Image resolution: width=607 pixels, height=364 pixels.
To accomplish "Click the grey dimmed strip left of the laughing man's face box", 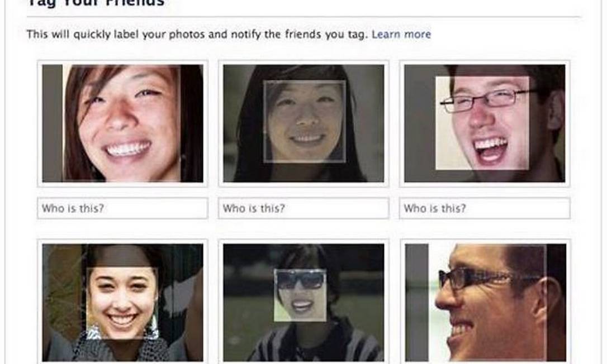I will point(420,123).
